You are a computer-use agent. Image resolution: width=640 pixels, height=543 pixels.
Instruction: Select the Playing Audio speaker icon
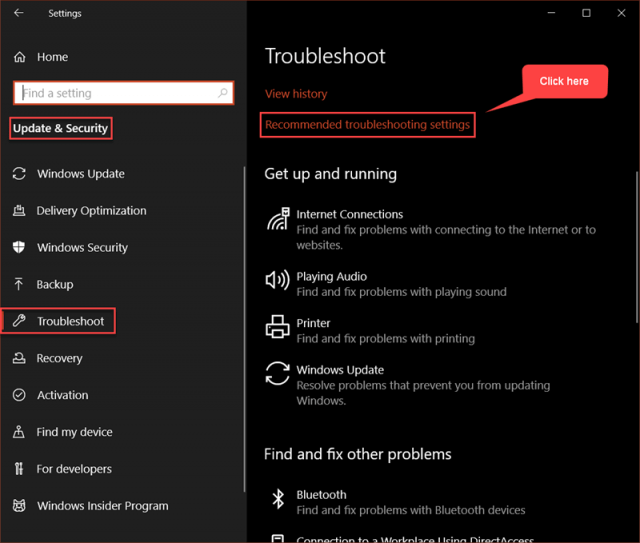(x=278, y=280)
